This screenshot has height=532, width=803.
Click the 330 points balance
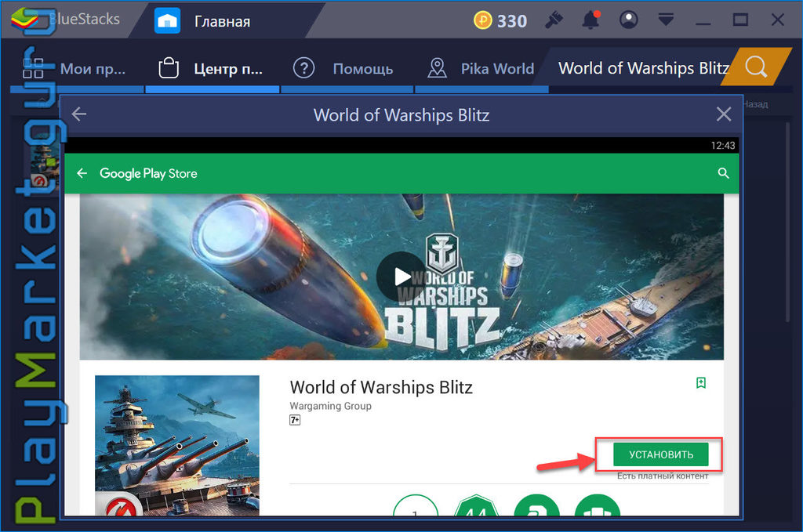511,21
